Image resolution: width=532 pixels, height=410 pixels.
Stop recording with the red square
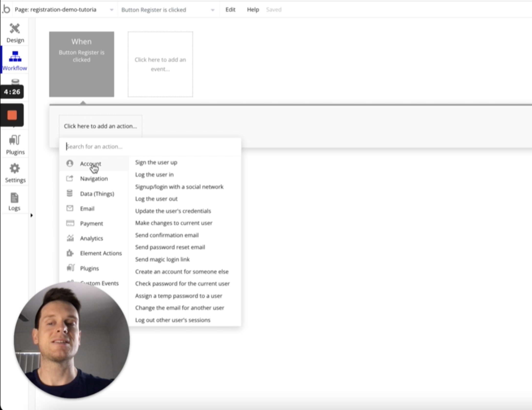click(12, 115)
